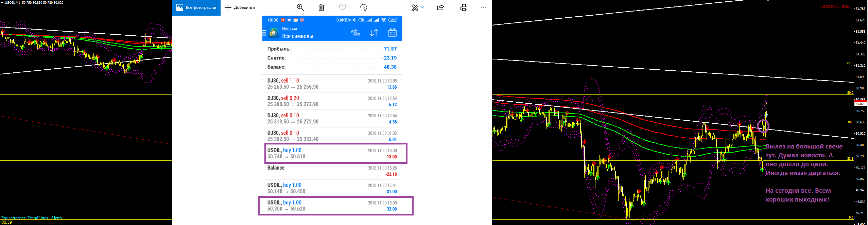Delete the photo with trash icon

[321, 7]
